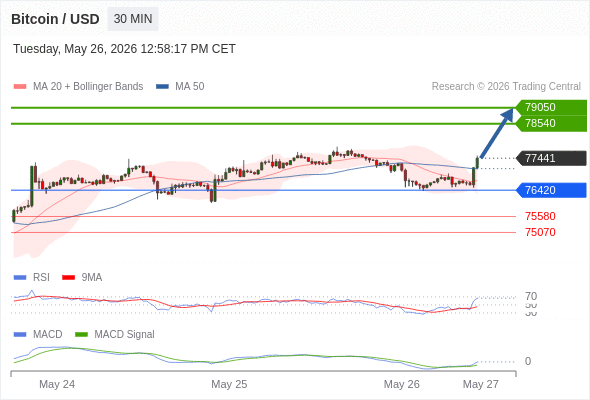This screenshot has height=400, width=590.
Task: Click the blue RSI legend swatch
Action: pyautogui.click(x=20, y=278)
